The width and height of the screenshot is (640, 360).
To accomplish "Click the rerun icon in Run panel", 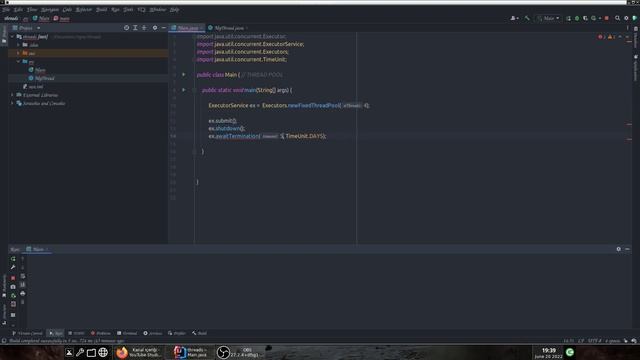I will coord(13,259).
